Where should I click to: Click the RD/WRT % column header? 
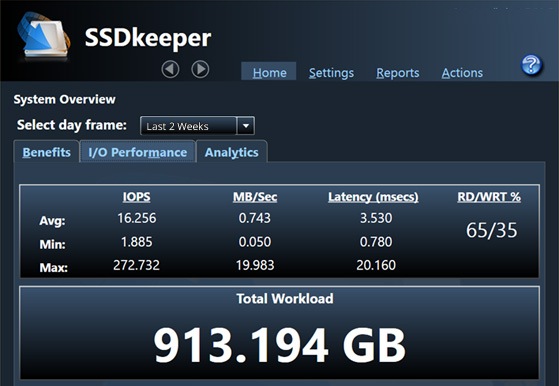click(x=489, y=197)
